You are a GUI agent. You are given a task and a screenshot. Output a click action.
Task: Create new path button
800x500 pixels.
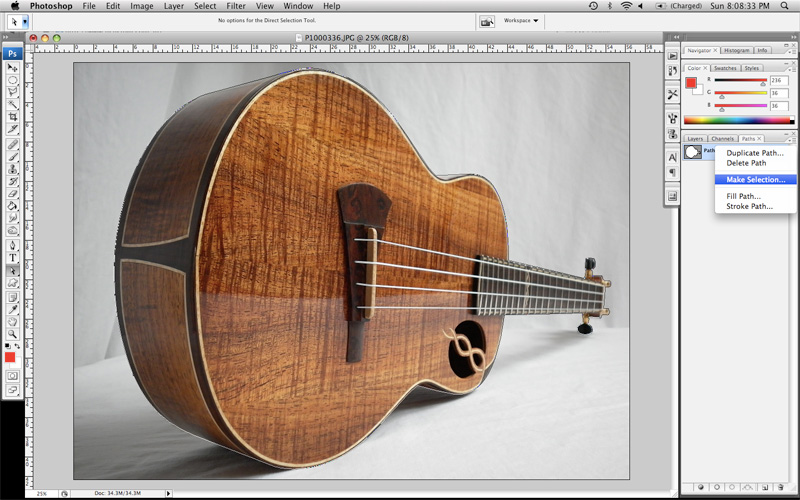tap(765, 487)
